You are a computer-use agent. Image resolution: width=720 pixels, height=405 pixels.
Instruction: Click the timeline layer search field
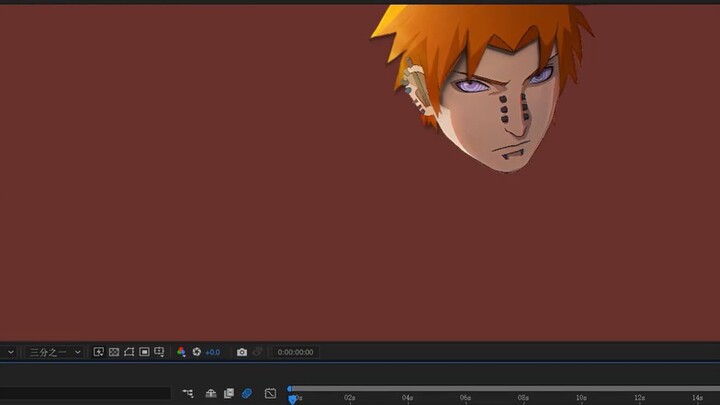pyautogui.click(x=85, y=393)
